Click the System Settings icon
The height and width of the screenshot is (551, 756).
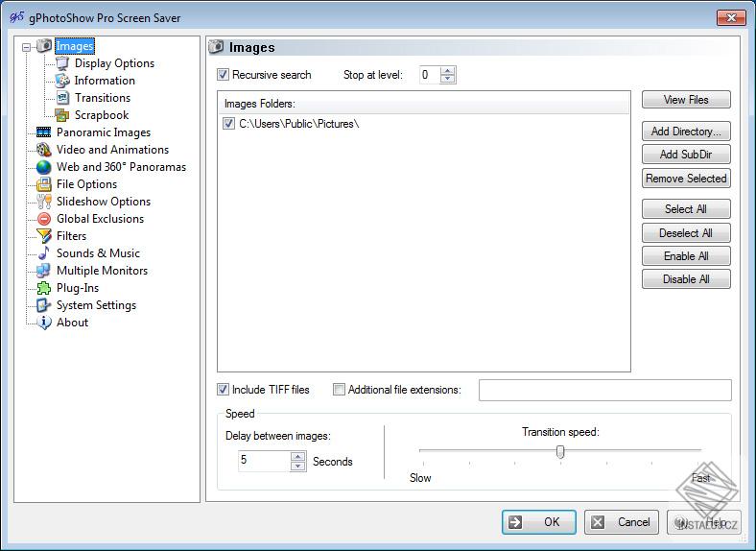[44, 305]
